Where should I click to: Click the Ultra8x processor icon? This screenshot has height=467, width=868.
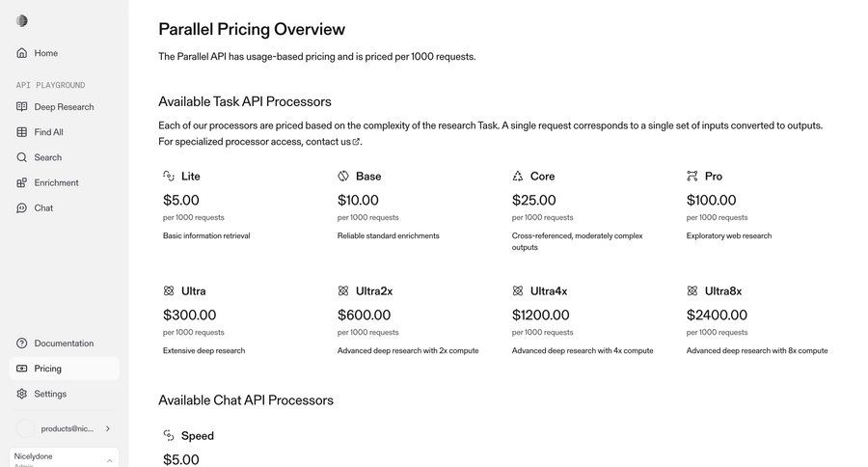692,290
